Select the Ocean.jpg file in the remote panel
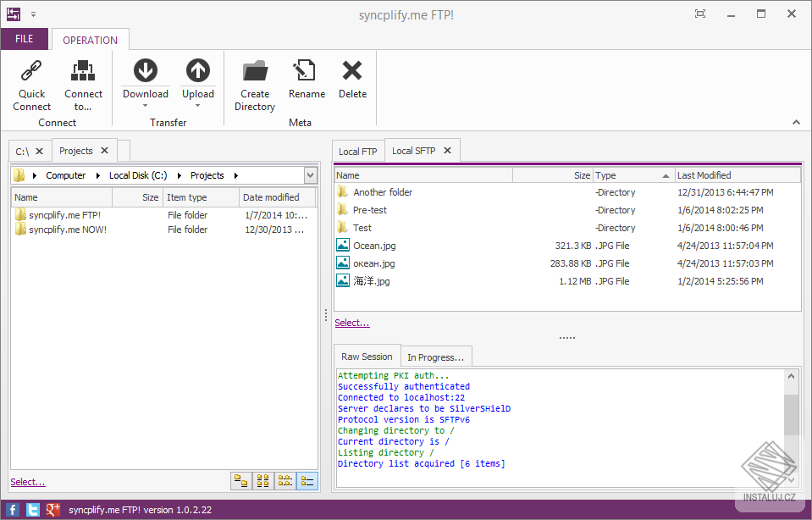The width and height of the screenshot is (812, 520). click(376, 246)
